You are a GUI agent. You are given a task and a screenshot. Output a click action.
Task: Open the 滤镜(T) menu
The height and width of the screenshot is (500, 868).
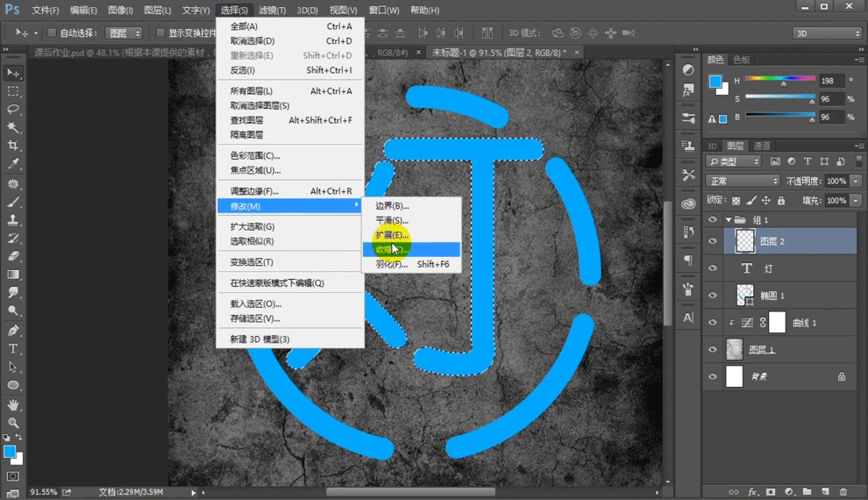(x=272, y=10)
